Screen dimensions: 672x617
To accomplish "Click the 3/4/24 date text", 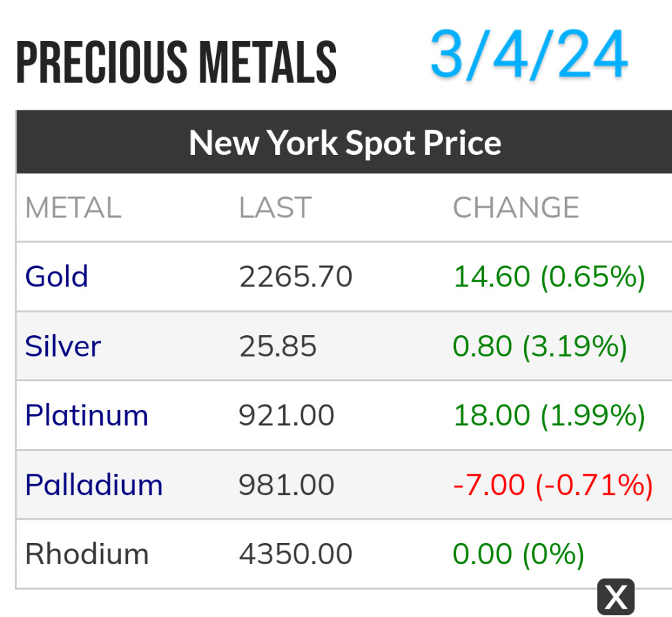I will tap(529, 54).
